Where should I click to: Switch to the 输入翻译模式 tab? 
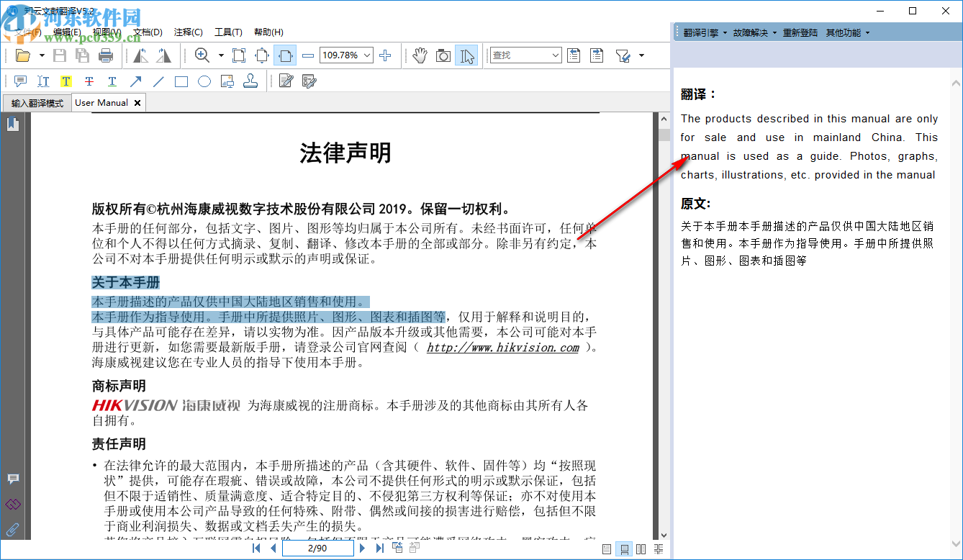[x=37, y=103]
